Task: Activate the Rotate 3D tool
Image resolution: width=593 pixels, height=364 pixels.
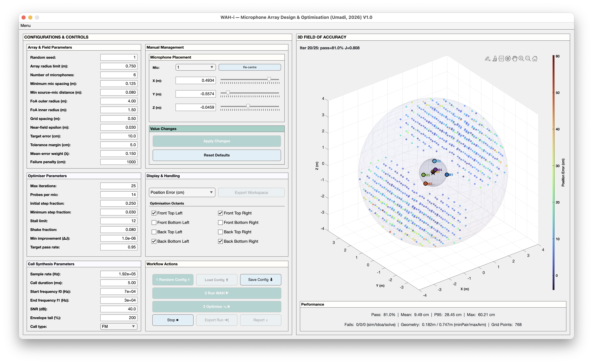Action: pos(508,59)
